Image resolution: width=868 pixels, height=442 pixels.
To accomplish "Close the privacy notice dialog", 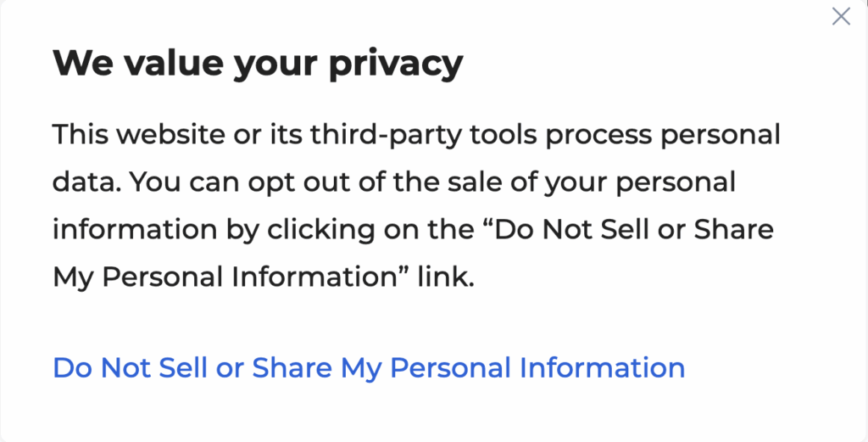I will pyautogui.click(x=840, y=16).
